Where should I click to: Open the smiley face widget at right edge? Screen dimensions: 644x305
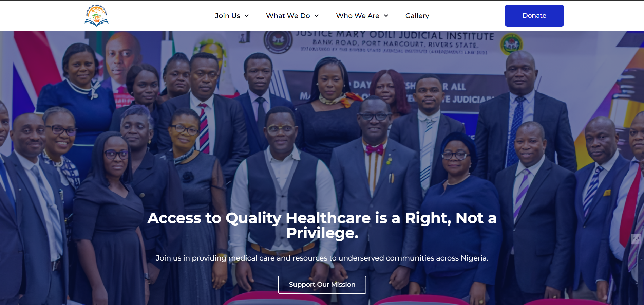636,239
